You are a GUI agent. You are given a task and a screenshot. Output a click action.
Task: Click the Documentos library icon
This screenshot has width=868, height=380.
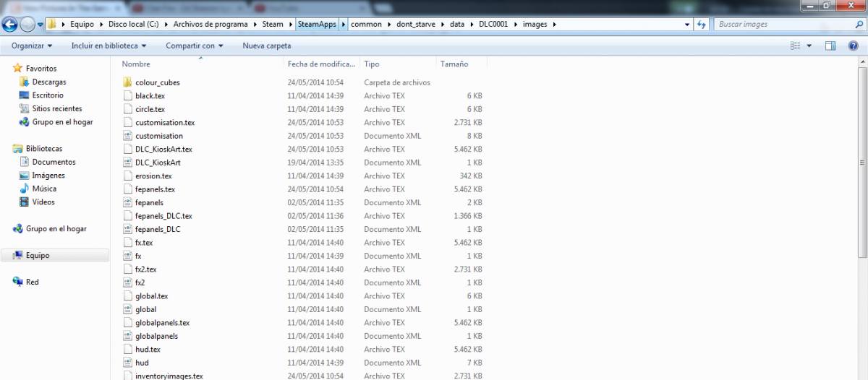[x=25, y=162]
